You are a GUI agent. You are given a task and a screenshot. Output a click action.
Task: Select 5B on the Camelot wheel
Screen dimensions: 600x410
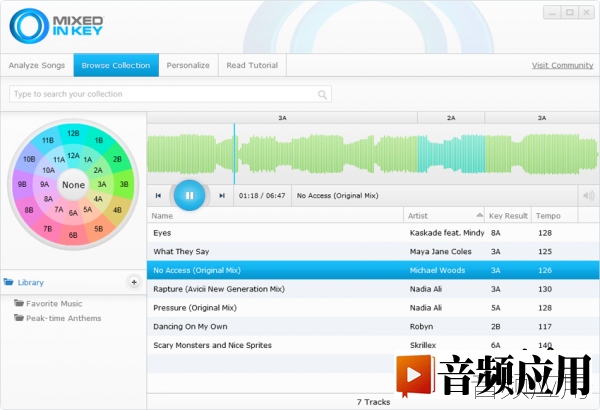point(99,229)
